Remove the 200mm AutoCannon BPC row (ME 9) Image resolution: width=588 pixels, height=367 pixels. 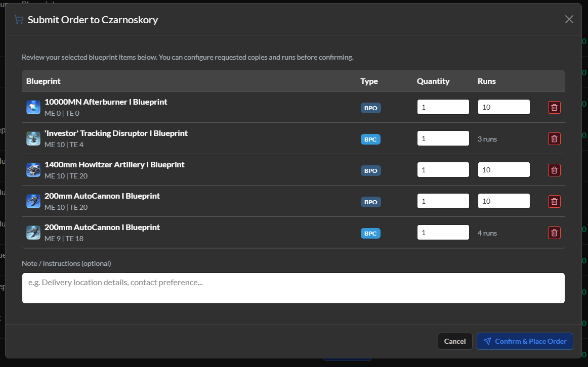(x=554, y=233)
